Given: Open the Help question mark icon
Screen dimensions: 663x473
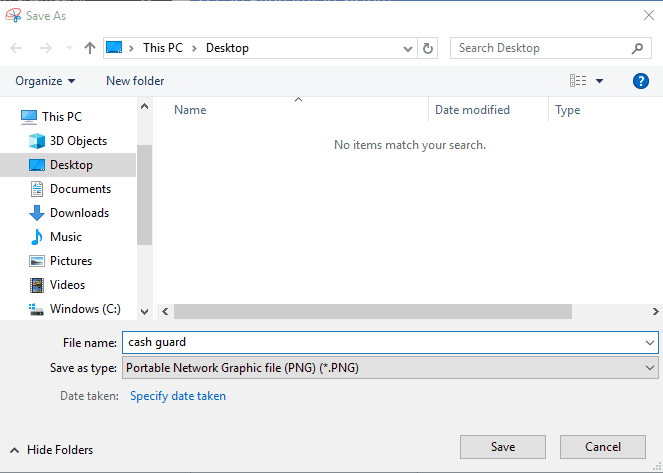Looking at the screenshot, I should (x=641, y=81).
